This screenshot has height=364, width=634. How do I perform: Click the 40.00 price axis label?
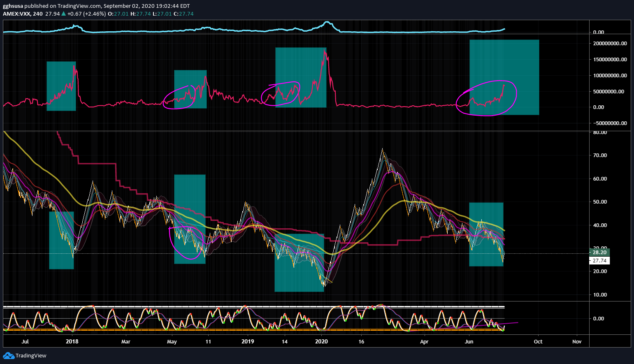(599, 225)
